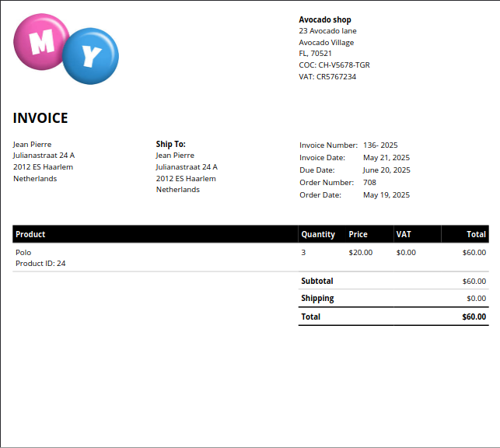Viewport: 500px width, 448px height.
Task: Select the VAT cell '$0.00'
Action: click(x=406, y=253)
